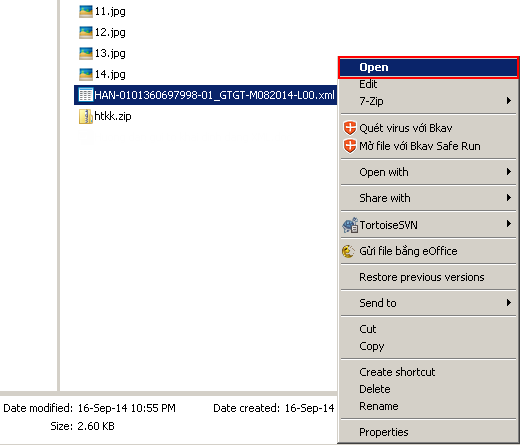
Task: Select the htkk.zip file name
Action: (113, 116)
